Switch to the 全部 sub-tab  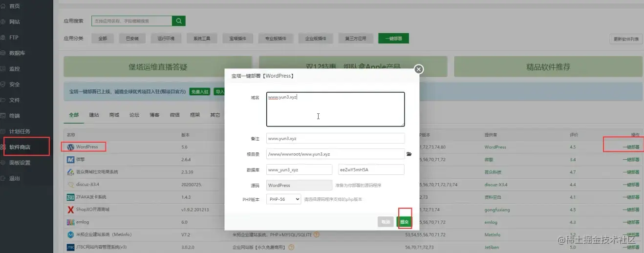pos(74,115)
